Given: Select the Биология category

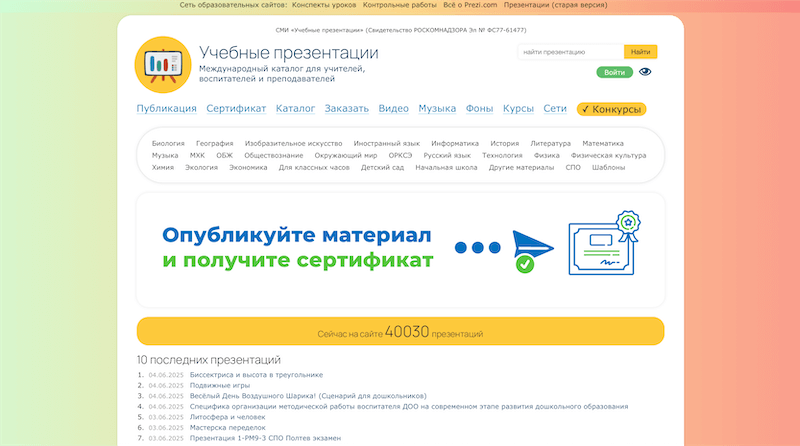Looking at the screenshot, I should (x=168, y=143).
